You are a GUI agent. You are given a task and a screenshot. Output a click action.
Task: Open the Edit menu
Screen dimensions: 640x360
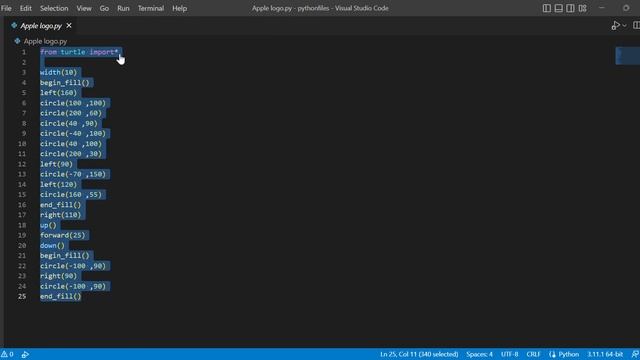click(25, 8)
